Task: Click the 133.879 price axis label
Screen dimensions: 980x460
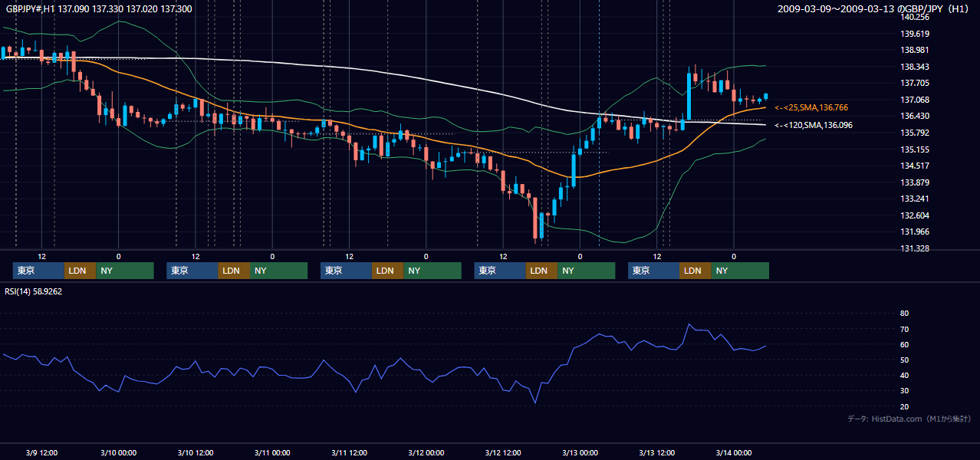Action: (x=915, y=182)
